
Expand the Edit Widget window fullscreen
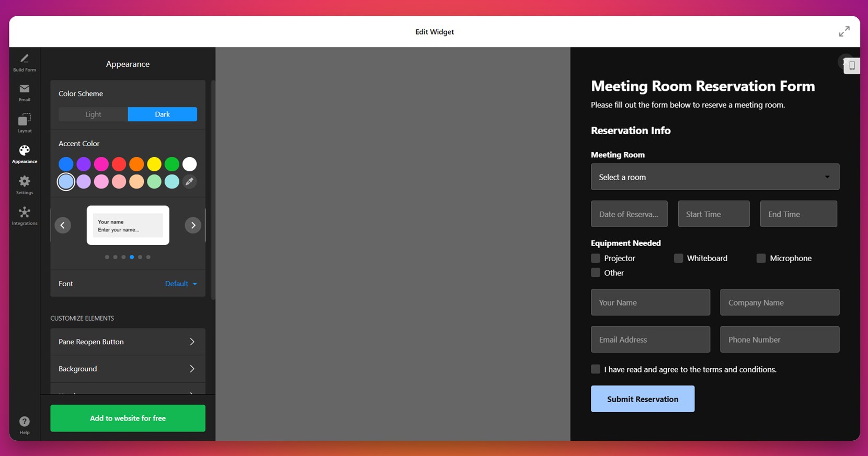(x=844, y=31)
